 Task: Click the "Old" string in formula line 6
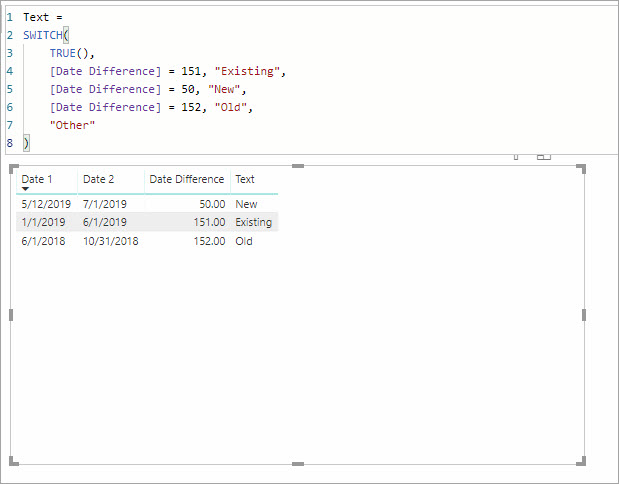pos(231,107)
